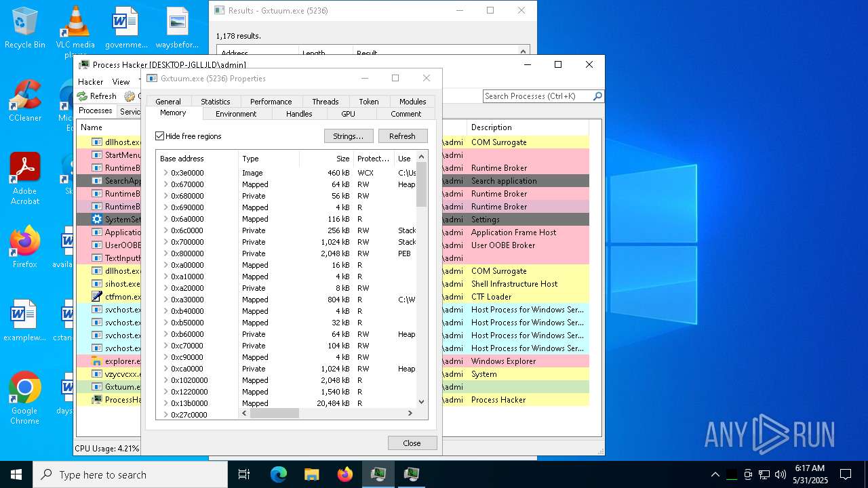868x488 pixels.
Task: Open the governme... Word document icon
Action: point(126,28)
